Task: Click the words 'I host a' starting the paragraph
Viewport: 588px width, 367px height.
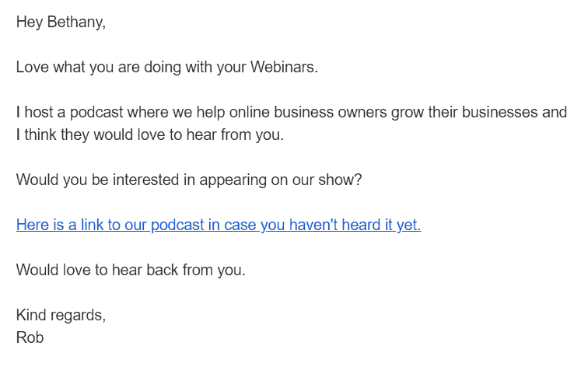Action: click(40, 113)
